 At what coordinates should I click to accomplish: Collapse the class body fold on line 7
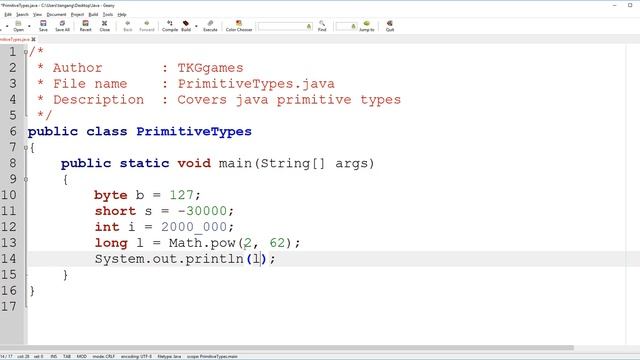26,147
